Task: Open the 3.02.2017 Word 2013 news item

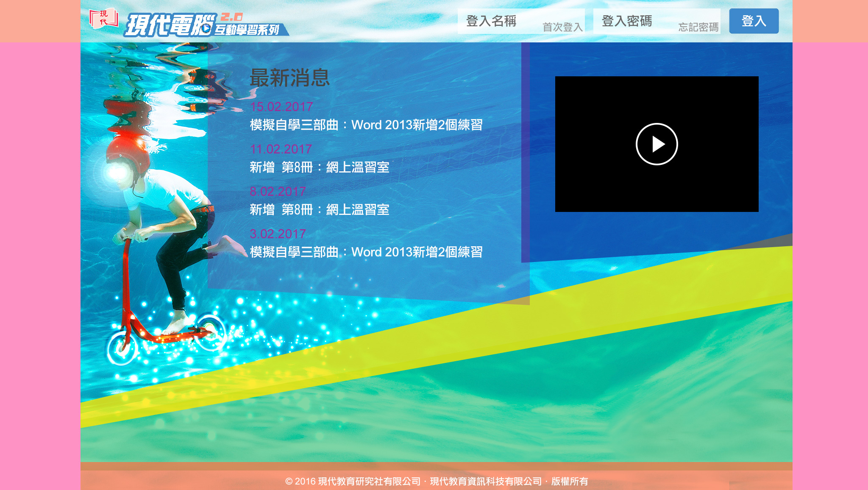Action: (x=366, y=252)
